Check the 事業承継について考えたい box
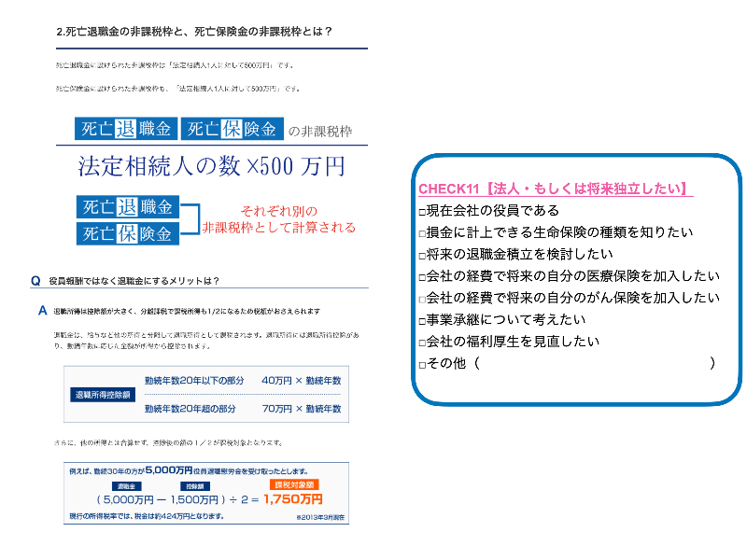This screenshot has width=747, height=560. pyautogui.click(x=423, y=320)
